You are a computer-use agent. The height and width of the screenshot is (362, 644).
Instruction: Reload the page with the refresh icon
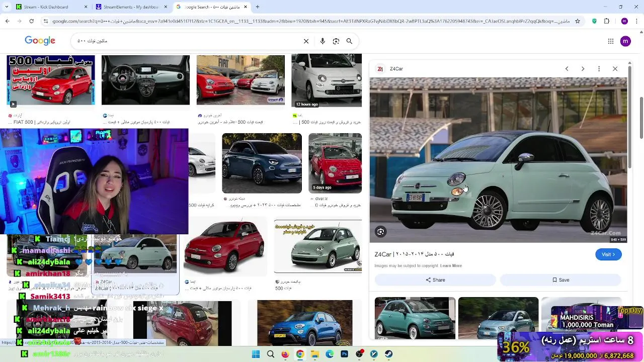pos(31,21)
